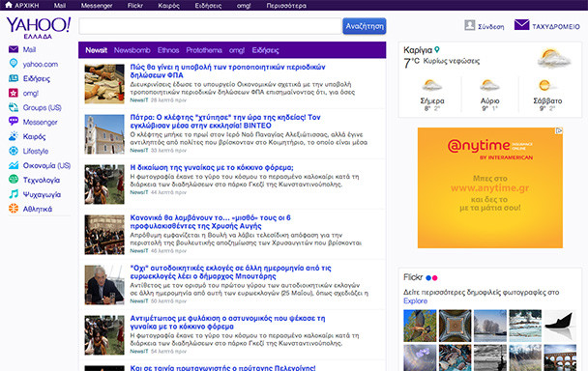
Task: Click the Lifestyle sidebar icon
Action: [x=14, y=151]
